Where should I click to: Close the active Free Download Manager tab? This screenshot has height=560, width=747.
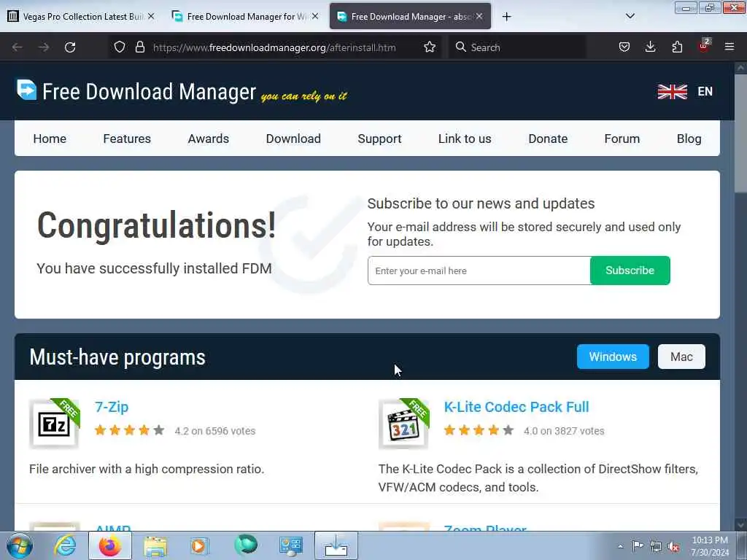(479, 16)
